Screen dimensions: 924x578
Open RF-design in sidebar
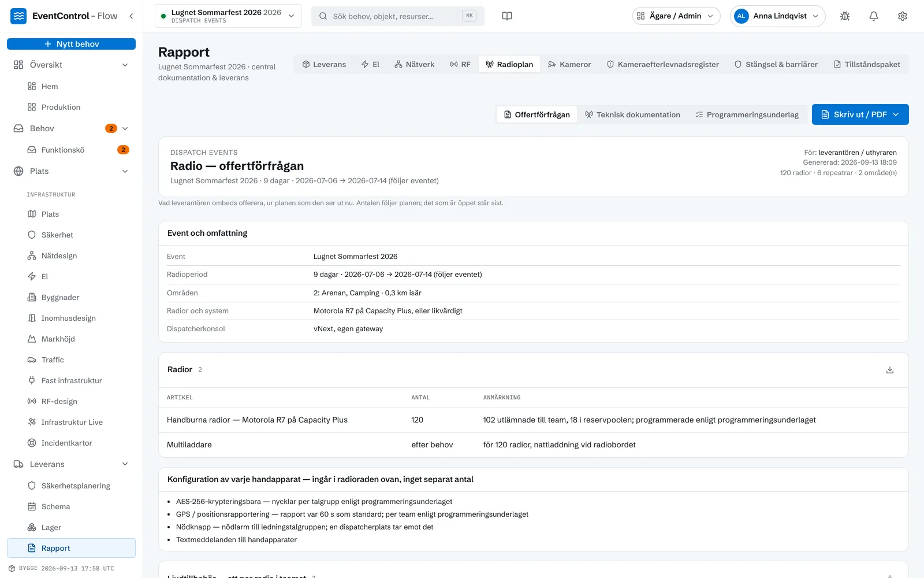click(x=71, y=401)
